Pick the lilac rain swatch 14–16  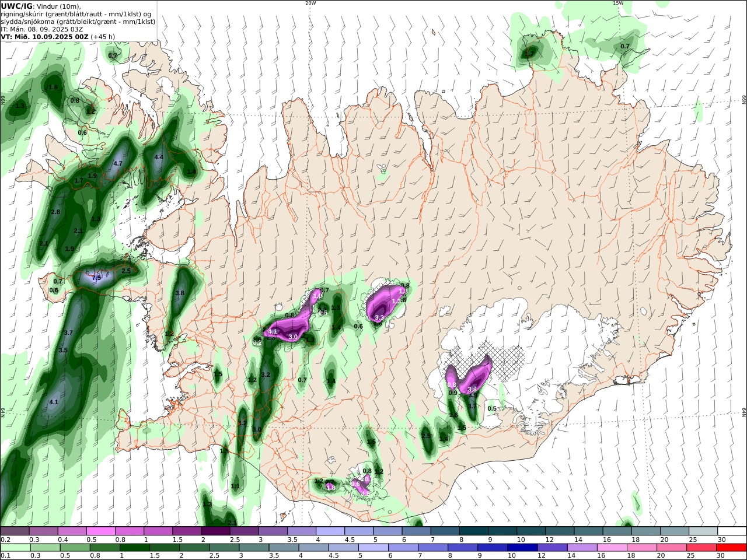[x=582, y=548]
